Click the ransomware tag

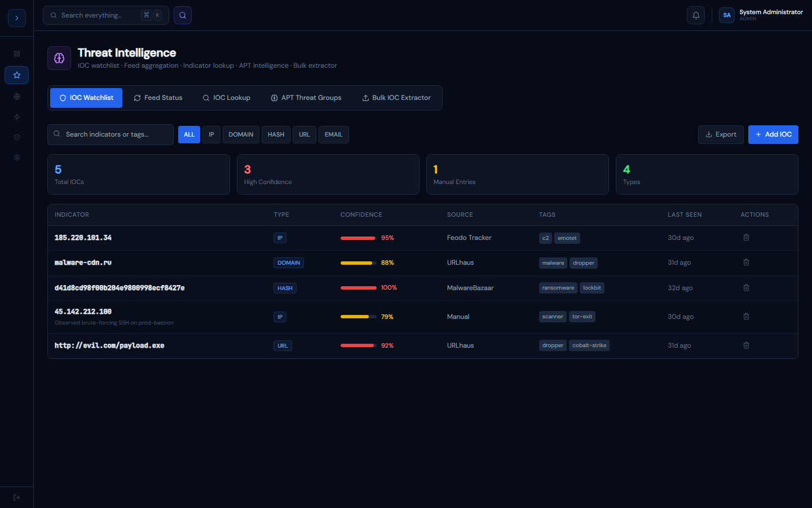(558, 288)
